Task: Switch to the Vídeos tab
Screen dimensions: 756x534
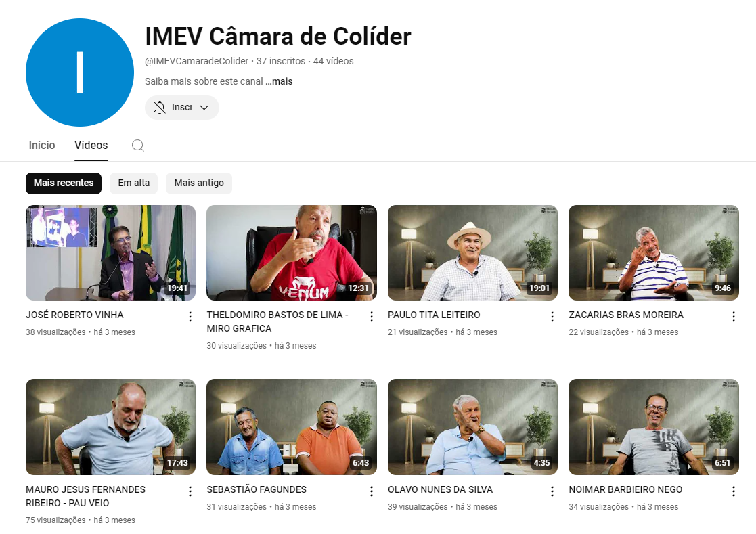Action: [91, 145]
